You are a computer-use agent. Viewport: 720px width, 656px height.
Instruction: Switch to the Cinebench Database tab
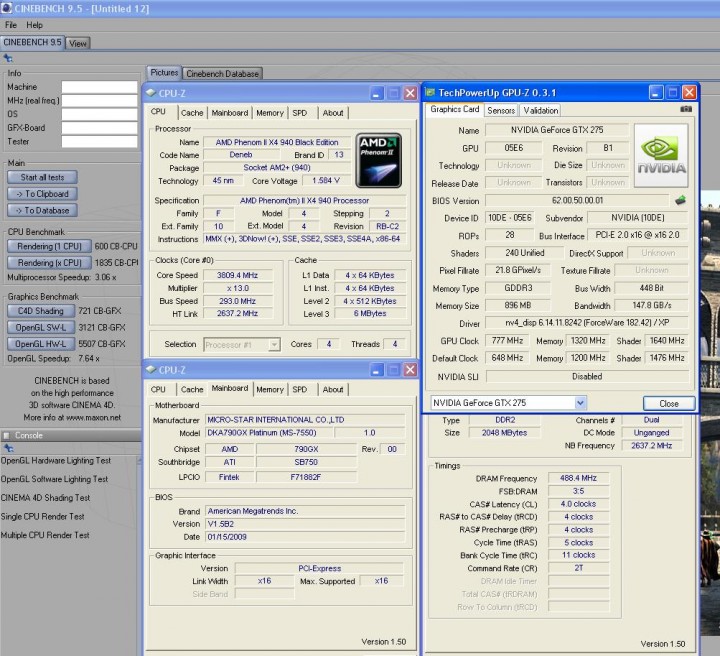coord(222,73)
